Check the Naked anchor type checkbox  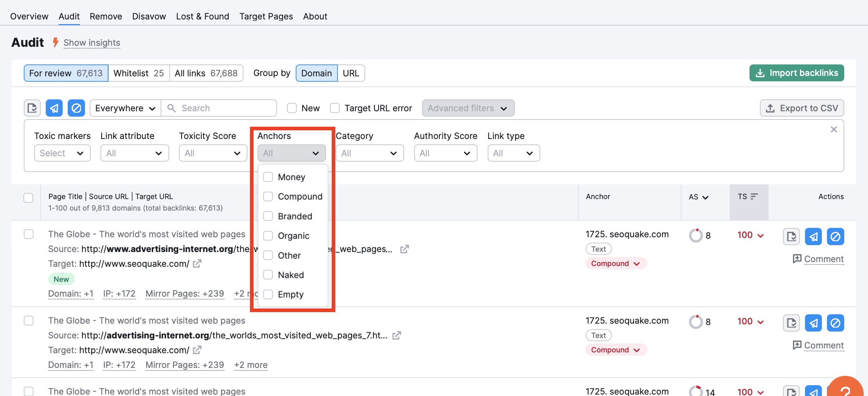pos(268,275)
